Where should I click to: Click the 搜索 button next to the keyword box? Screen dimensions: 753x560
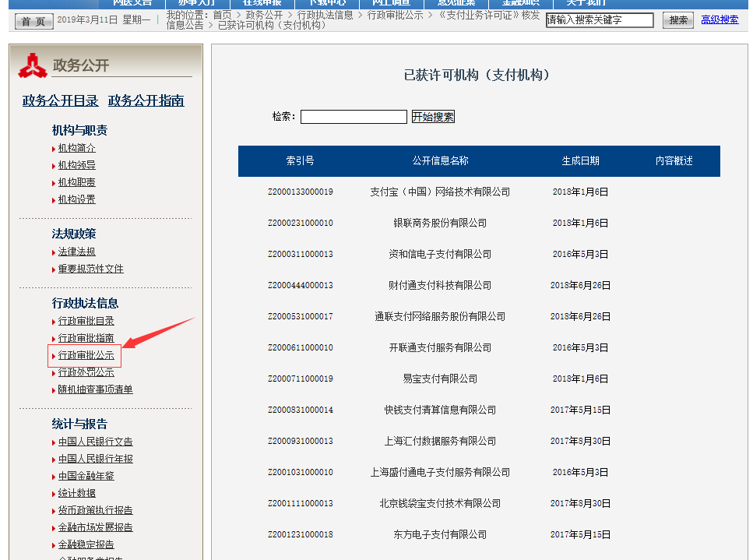point(678,20)
